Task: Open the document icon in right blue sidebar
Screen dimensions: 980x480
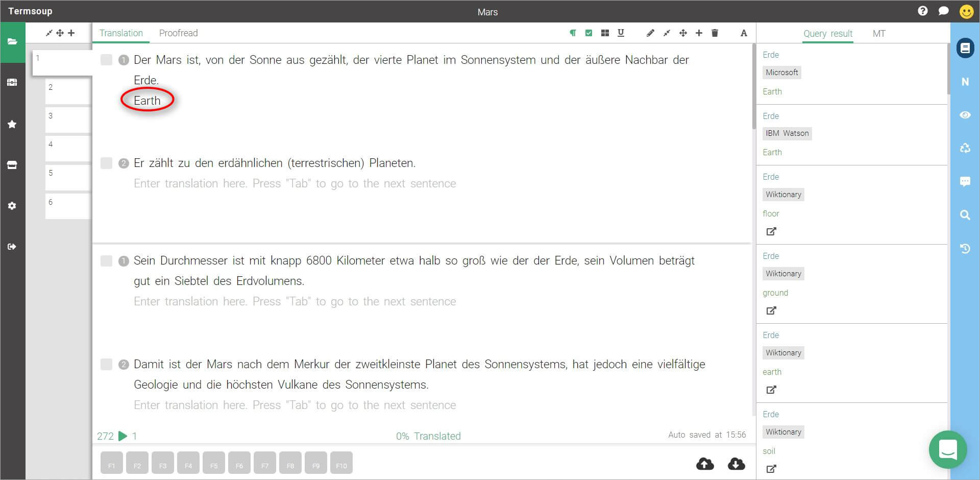Action: click(965, 48)
